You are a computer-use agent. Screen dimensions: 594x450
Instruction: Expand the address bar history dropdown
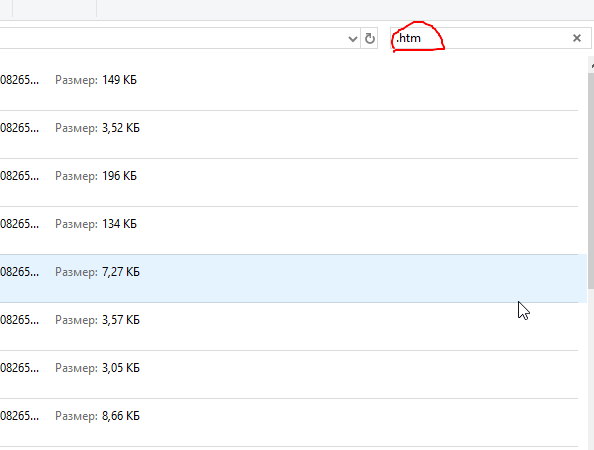352,39
